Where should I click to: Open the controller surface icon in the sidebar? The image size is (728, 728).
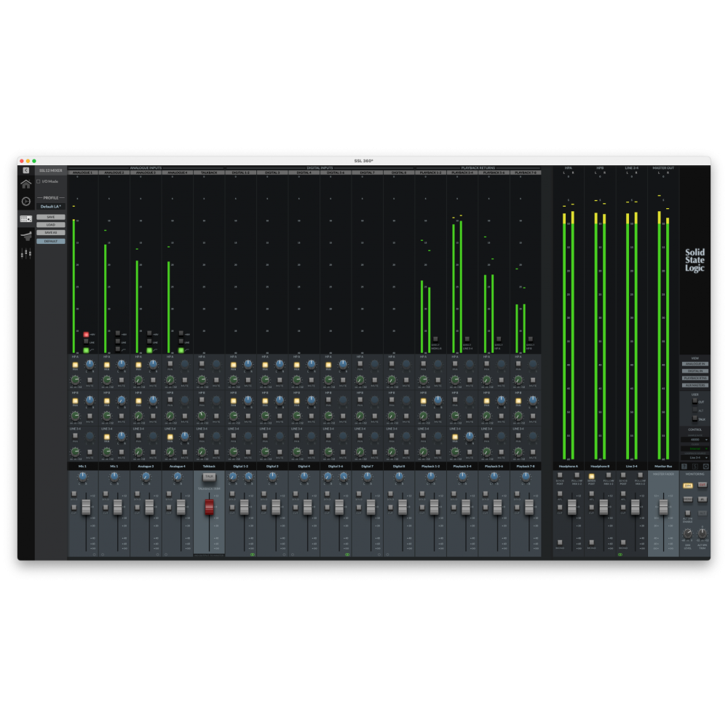tap(26, 236)
